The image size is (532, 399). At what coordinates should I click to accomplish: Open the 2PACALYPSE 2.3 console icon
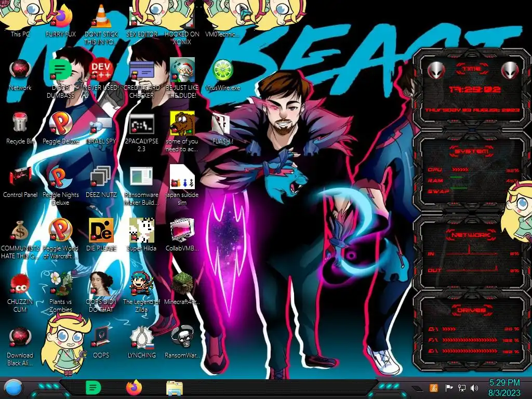click(141, 133)
